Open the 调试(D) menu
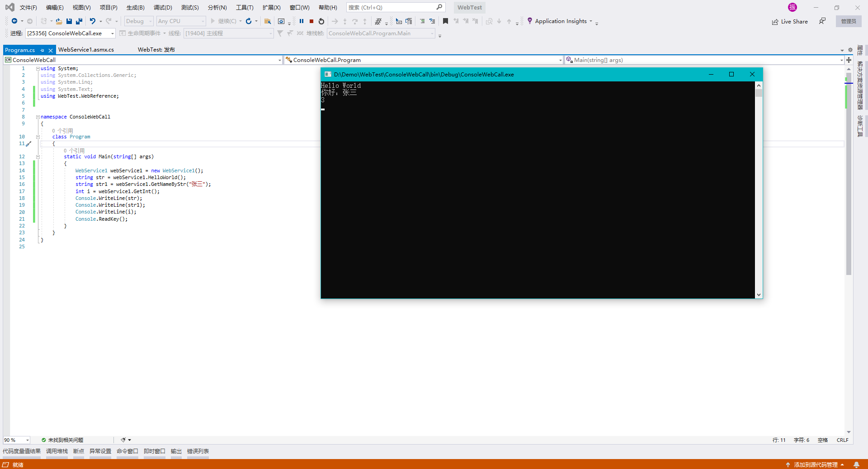 (x=163, y=7)
